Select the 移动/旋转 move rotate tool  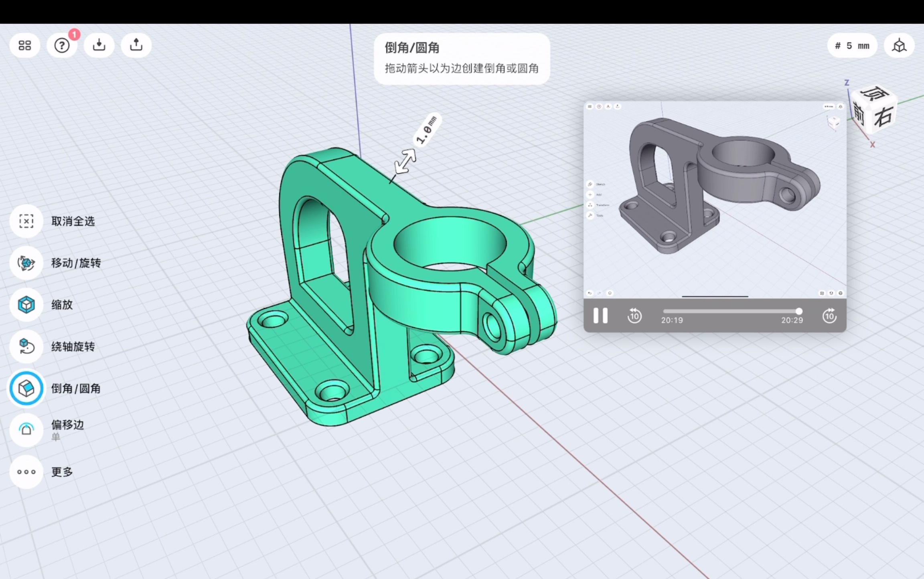click(x=26, y=263)
